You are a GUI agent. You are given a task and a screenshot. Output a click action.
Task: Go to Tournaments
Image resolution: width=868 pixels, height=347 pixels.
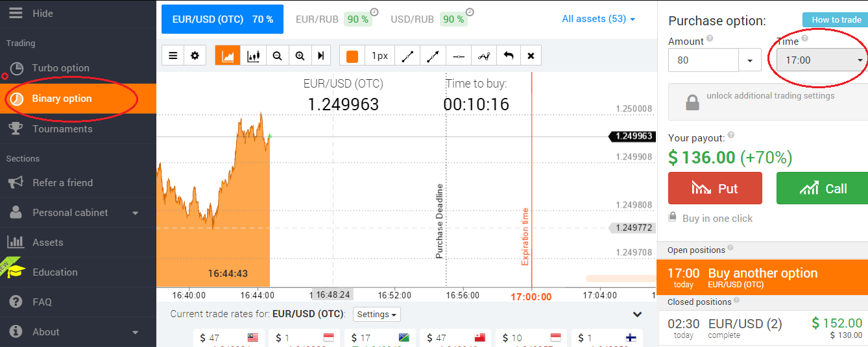[x=78, y=129]
